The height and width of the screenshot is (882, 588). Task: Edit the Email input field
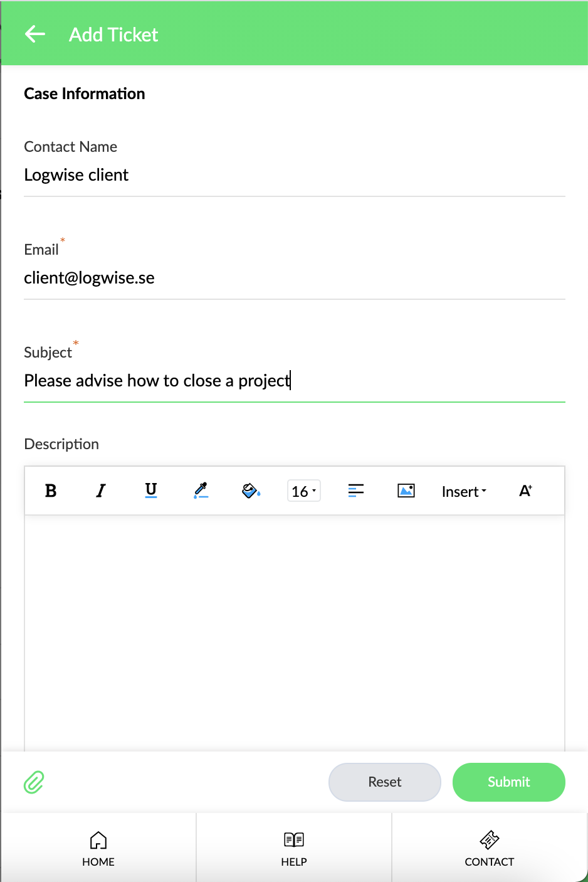pos(295,278)
